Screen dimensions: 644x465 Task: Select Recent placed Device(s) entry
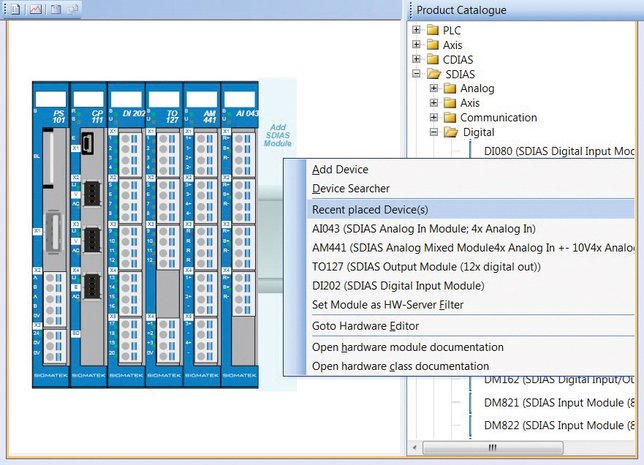[x=470, y=209]
